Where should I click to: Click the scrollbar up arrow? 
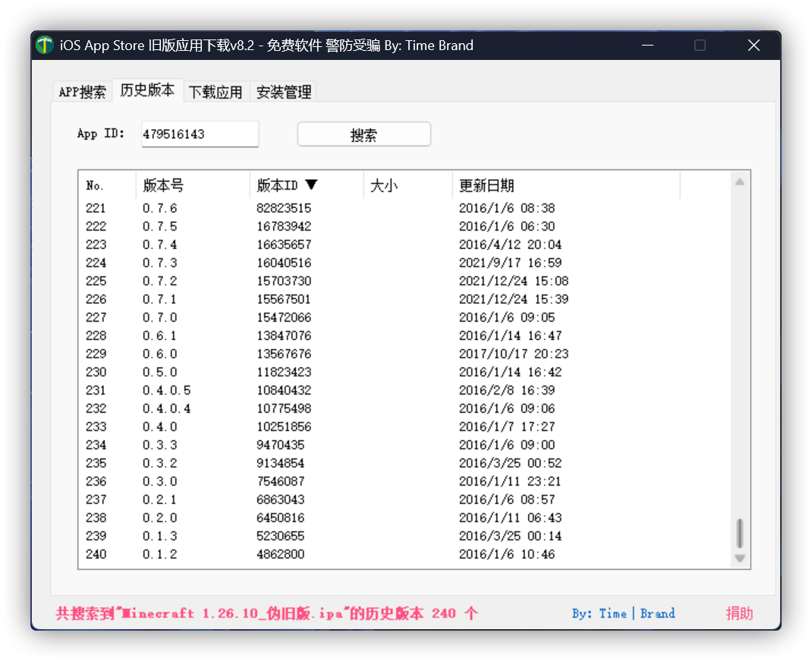739,181
